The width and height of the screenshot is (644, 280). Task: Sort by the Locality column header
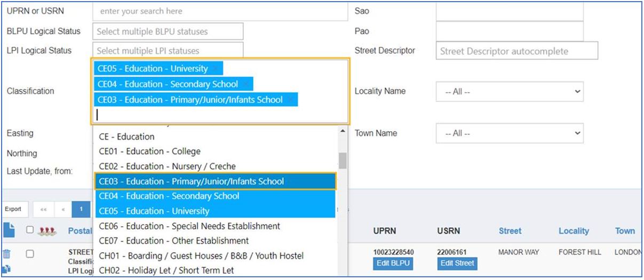coord(574,231)
